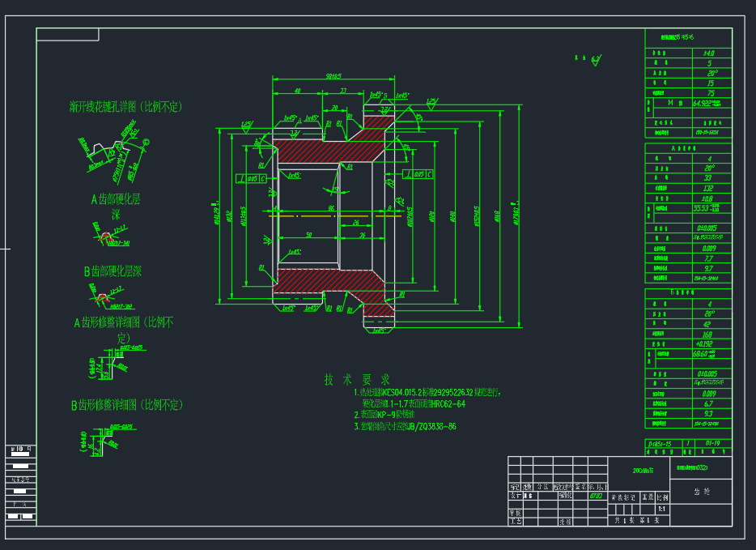Click the 1x45° chamfer callout on the bore
756x550 pixels.
(x=296, y=173)
